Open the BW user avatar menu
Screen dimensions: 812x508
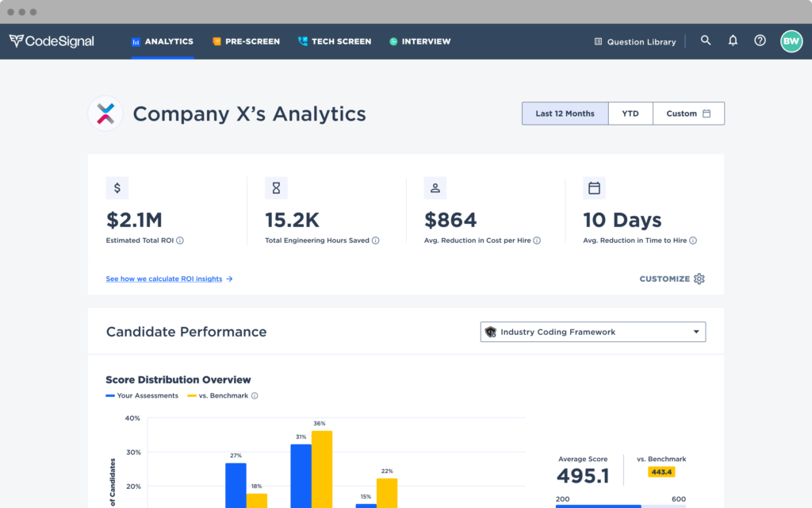pyautogui.click(x=791, y=41)
